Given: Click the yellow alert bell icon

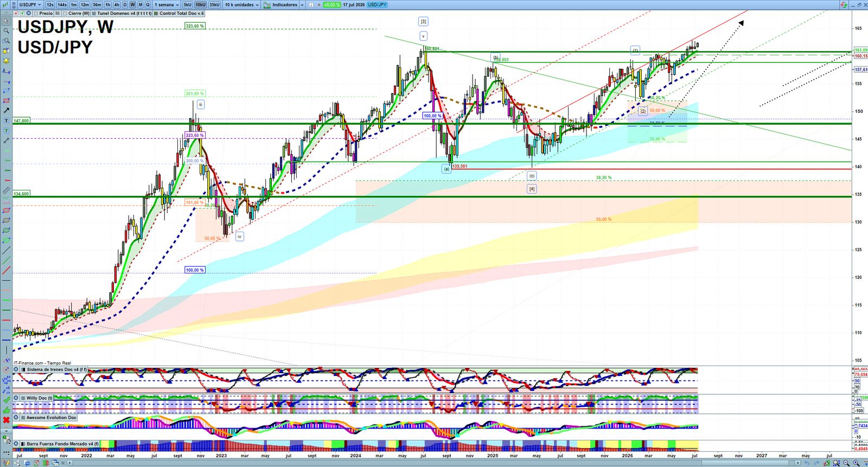Looking at the screenshot, I should click(x=7, y=61).
